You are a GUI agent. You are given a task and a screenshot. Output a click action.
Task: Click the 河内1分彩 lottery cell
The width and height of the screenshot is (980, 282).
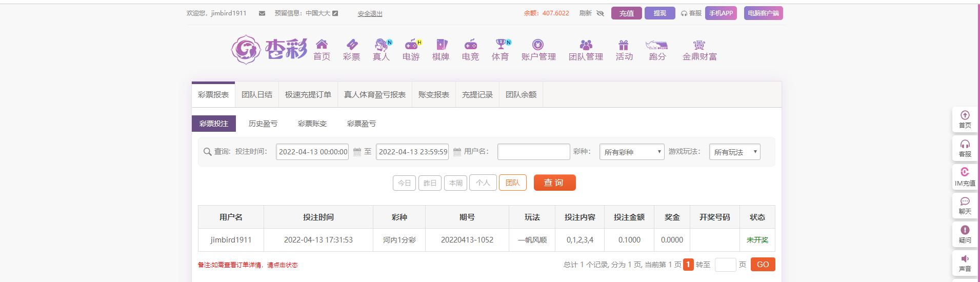click(x=399, y=240)
